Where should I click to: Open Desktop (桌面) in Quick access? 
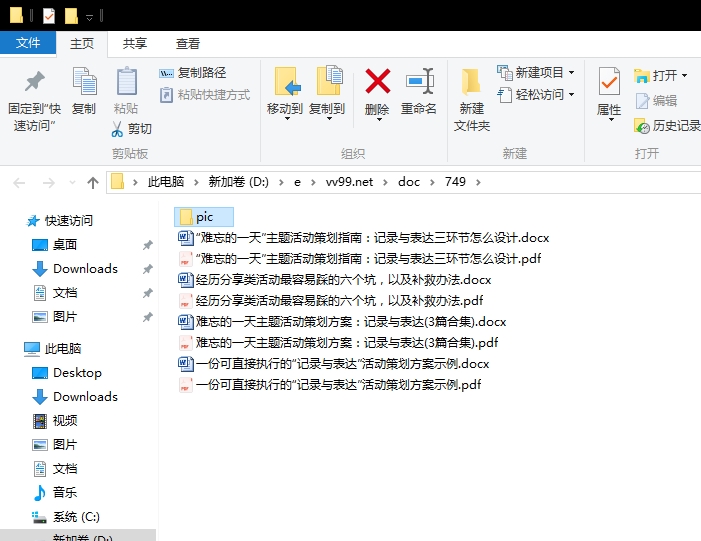(55, 245)
